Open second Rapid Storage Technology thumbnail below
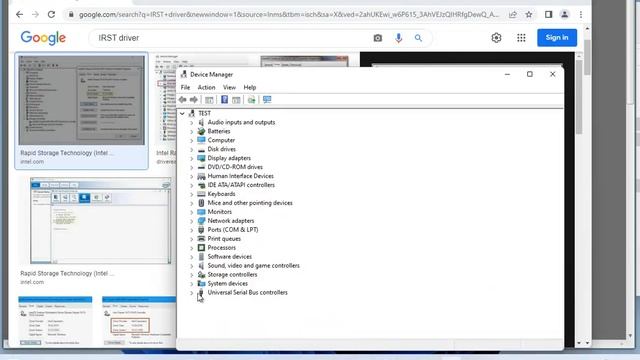Image resolution: width=640 pixels, height=360 pixels. point(100,220)
